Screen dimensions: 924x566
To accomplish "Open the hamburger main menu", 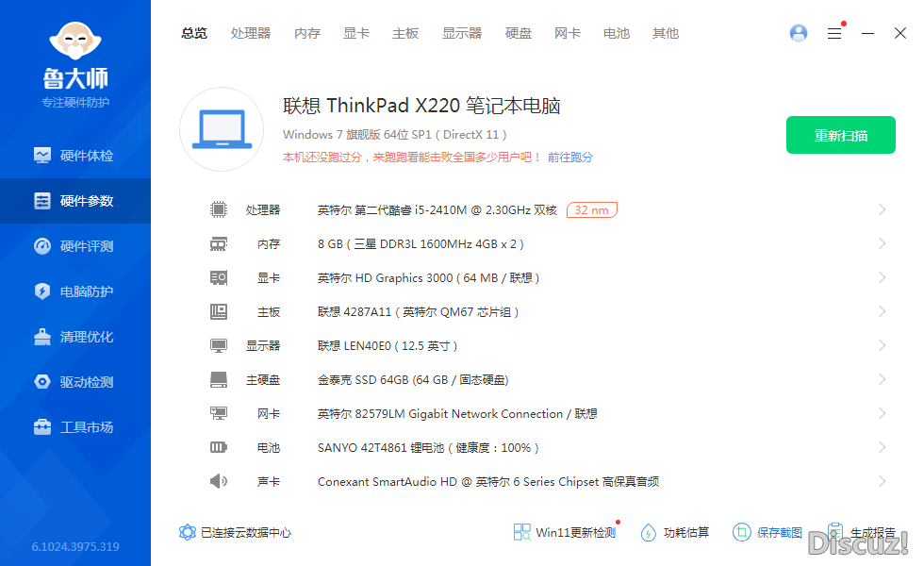I will point(834,33).
